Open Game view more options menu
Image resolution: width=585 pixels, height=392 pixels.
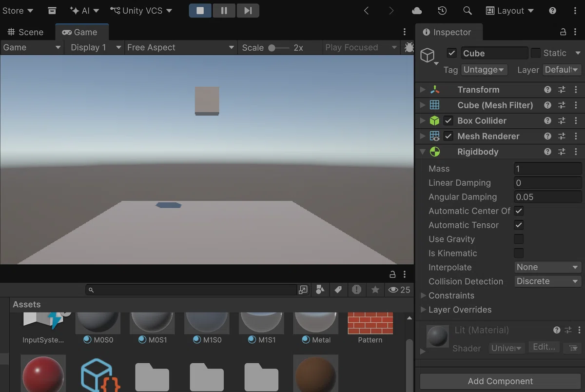coord(405,32)
